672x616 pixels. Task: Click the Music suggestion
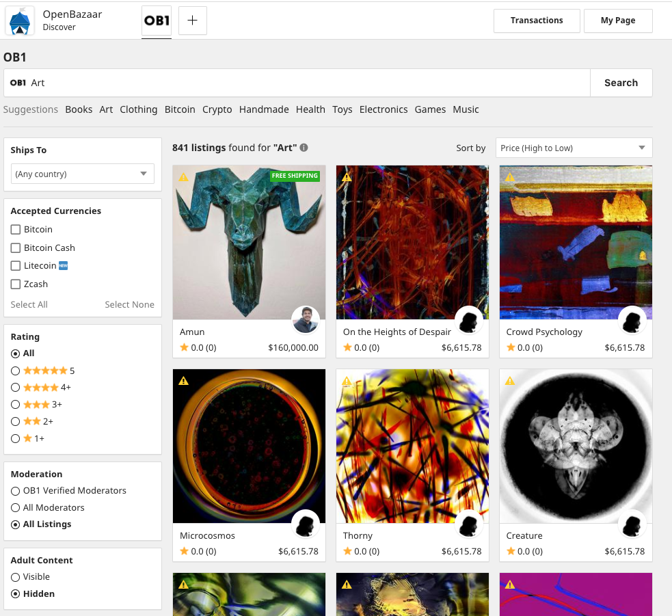466,110
